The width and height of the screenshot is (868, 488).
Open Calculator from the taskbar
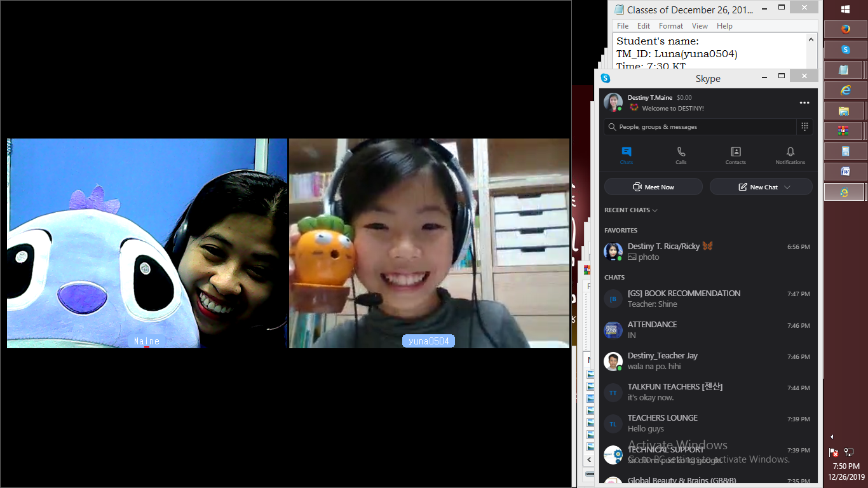[x=844, y=151]
